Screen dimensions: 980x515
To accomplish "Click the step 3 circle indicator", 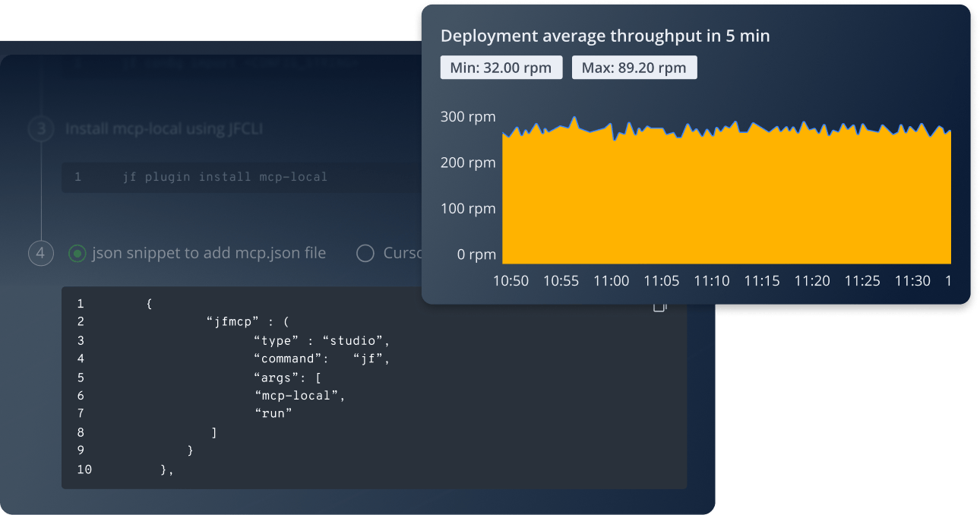I will (x=41, y=129).
